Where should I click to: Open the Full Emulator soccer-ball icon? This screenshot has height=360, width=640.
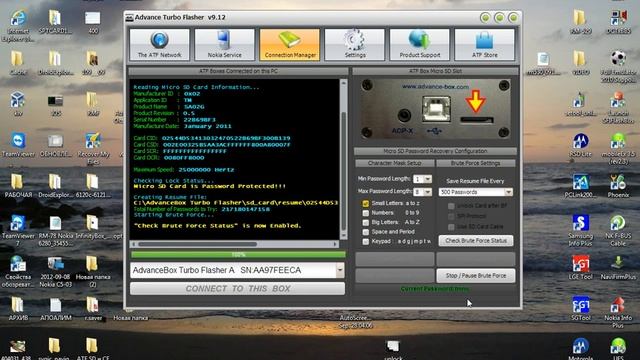coord(618,67)
